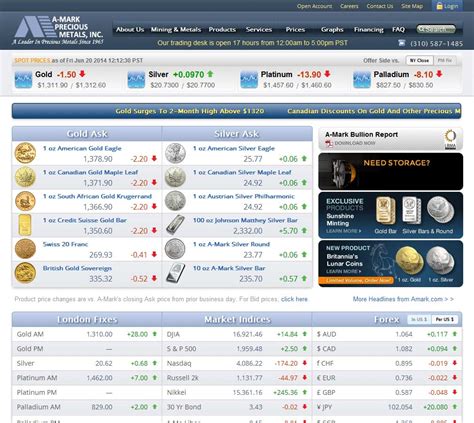Click the American Gold Eagle coin image
Screen dimensions: 474x423
25,153
